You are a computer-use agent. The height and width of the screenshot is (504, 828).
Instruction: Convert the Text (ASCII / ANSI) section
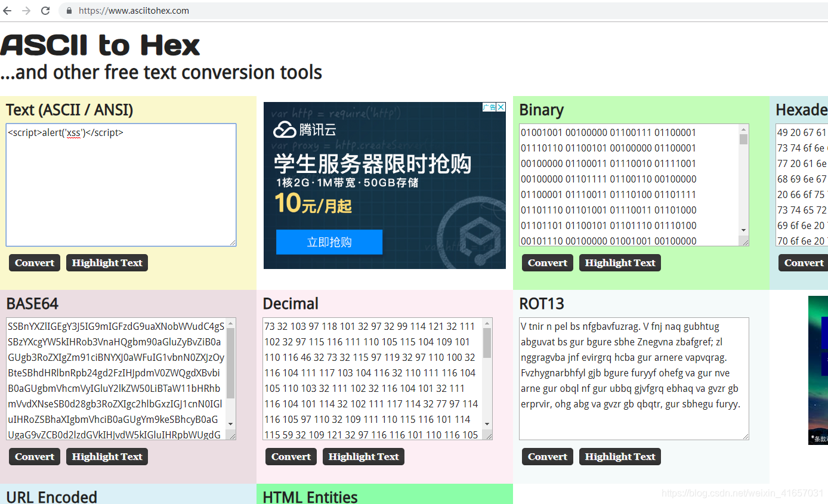[x=35, y=263]
